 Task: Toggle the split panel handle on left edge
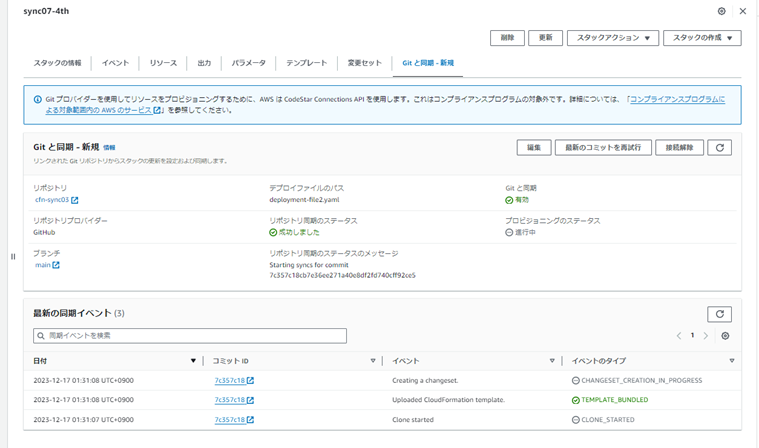(13, 256)
